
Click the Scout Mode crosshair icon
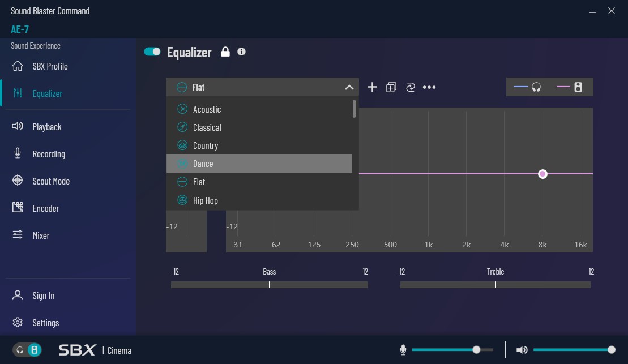tap(18, 181)
